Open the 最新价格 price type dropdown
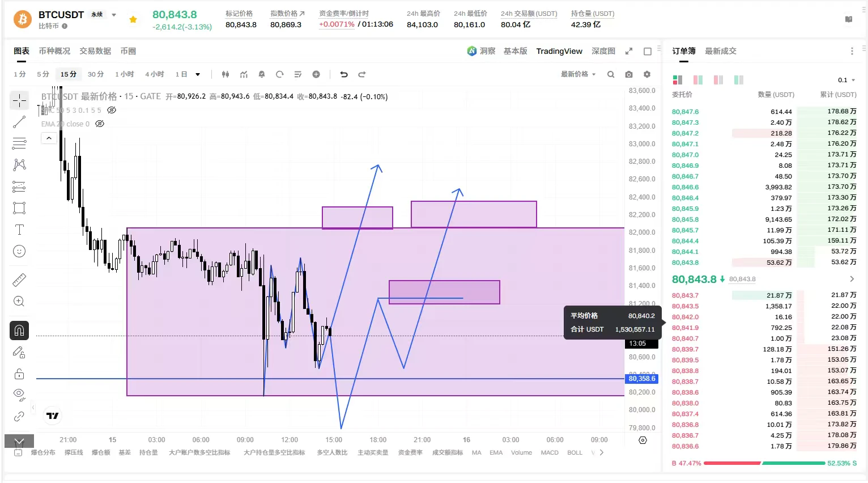Screen dimensions: 868x483 578,74
